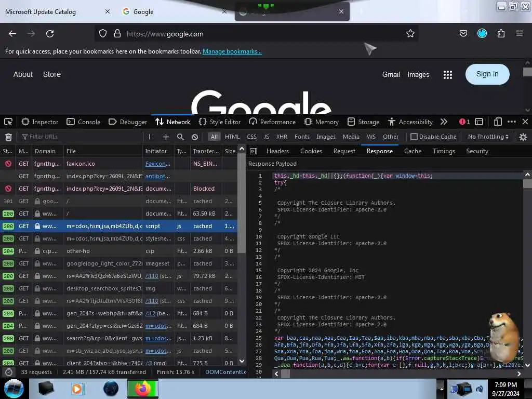
Task: Show hidden tray icons arrow
Action: 442,389
